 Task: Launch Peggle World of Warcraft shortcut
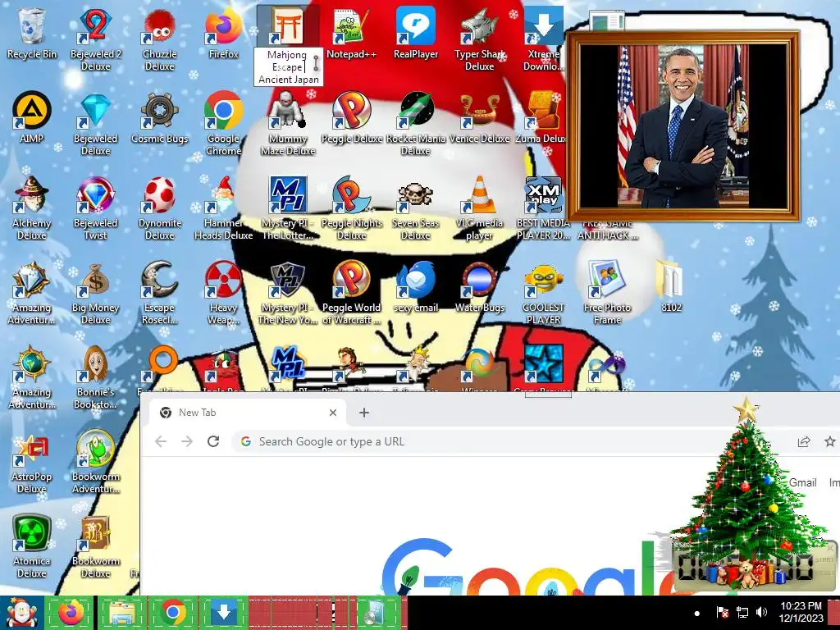click(351, 293)
